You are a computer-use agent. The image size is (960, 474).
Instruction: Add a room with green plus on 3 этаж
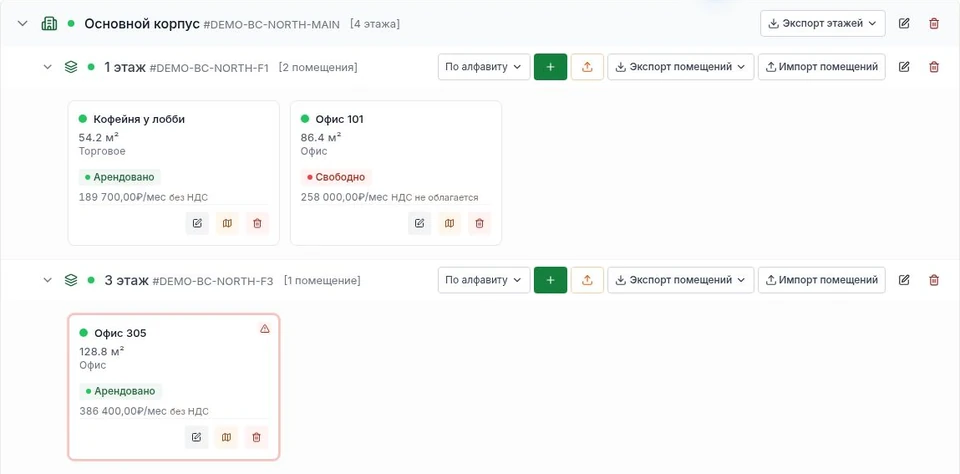point(550,280)
